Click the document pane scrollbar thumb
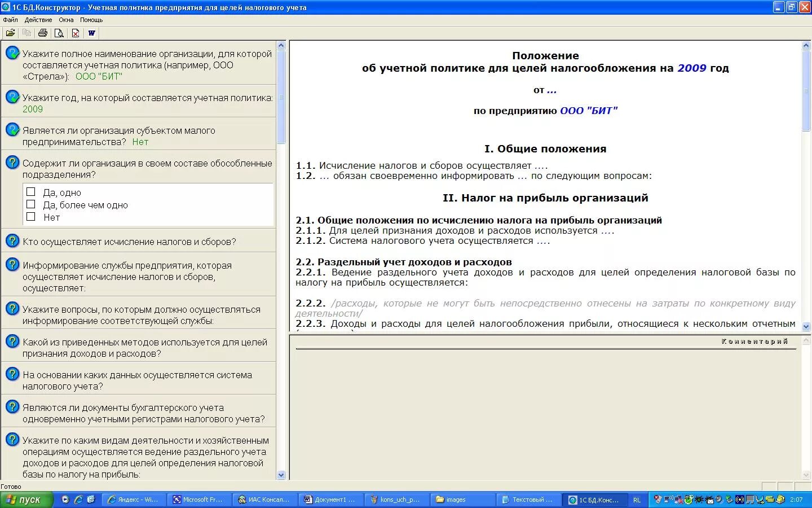 806,91
